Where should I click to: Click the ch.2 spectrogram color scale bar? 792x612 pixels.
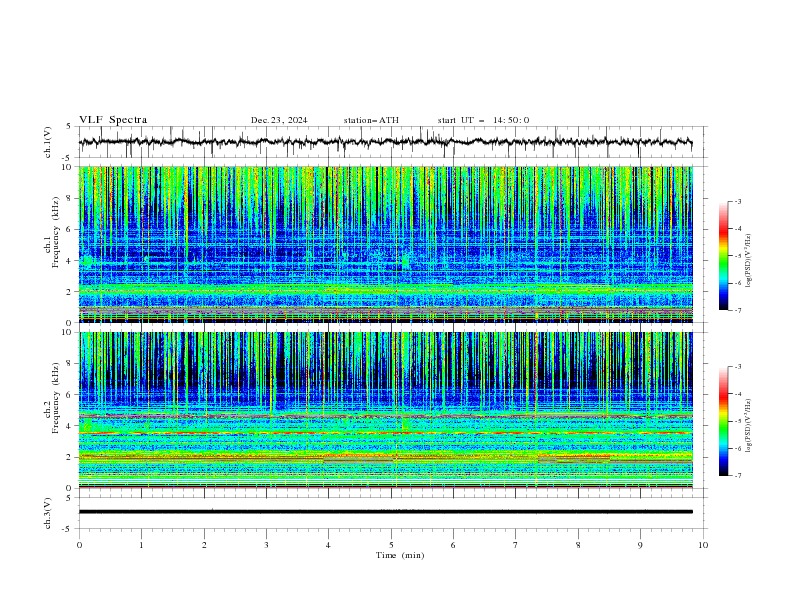(723, 421)
